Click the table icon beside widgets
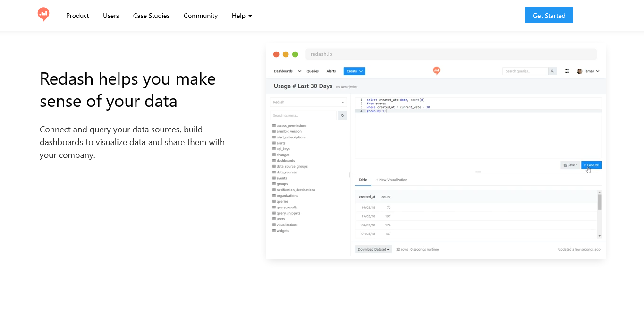The width and height of the screenshot is (644, 311). click(274, 231)
